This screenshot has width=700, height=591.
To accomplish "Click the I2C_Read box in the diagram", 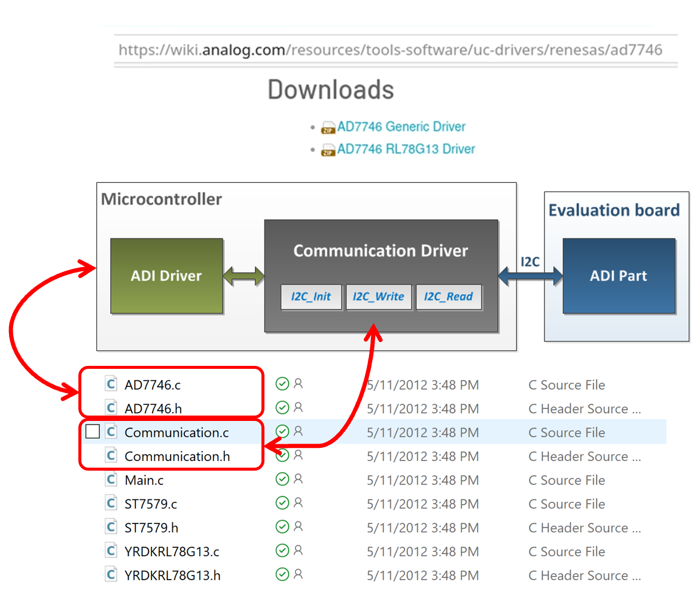I will 449,297.
